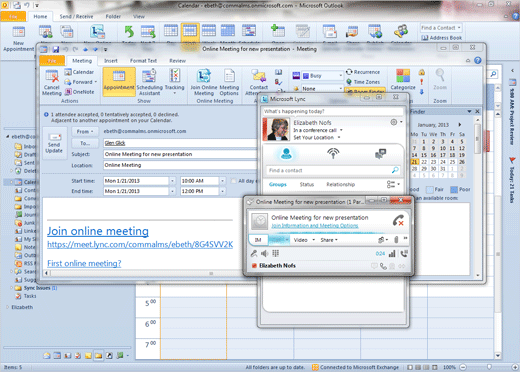Image resolution: width=520 pixels, height=372 pixels.
Task: Switch to the Format Text tab
Action: coord(143,61)
